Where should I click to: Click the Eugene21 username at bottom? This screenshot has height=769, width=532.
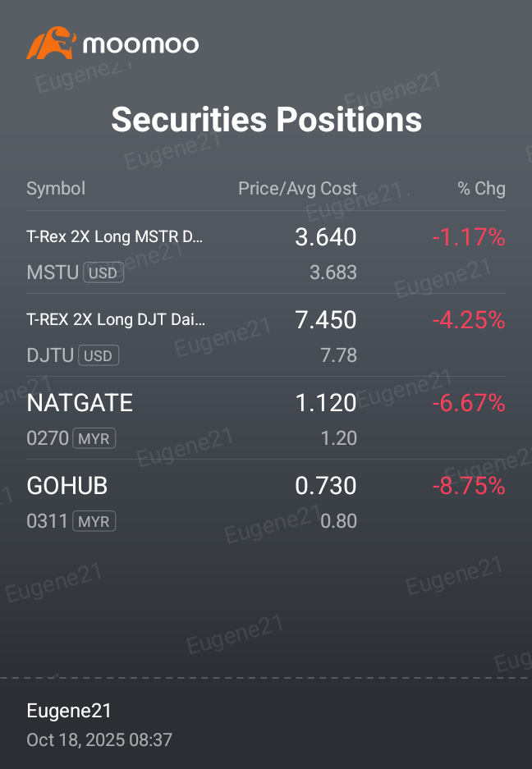(69, 711)
